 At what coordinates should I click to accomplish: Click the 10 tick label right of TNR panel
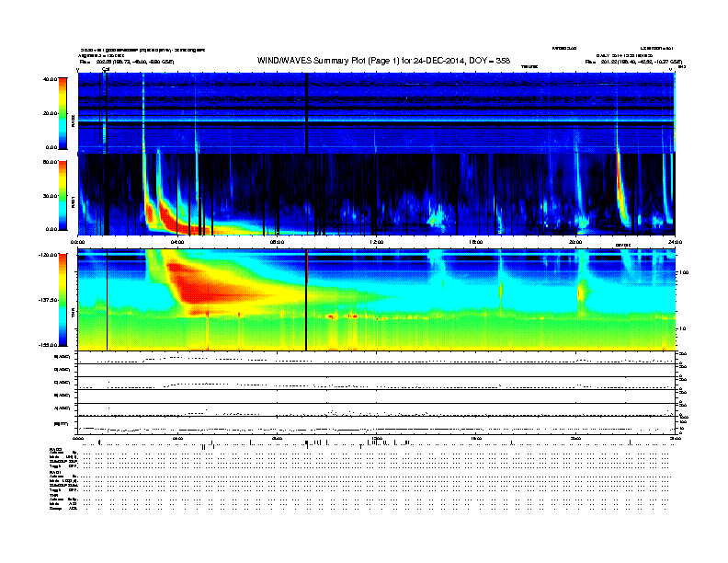(x=682, y=328)
